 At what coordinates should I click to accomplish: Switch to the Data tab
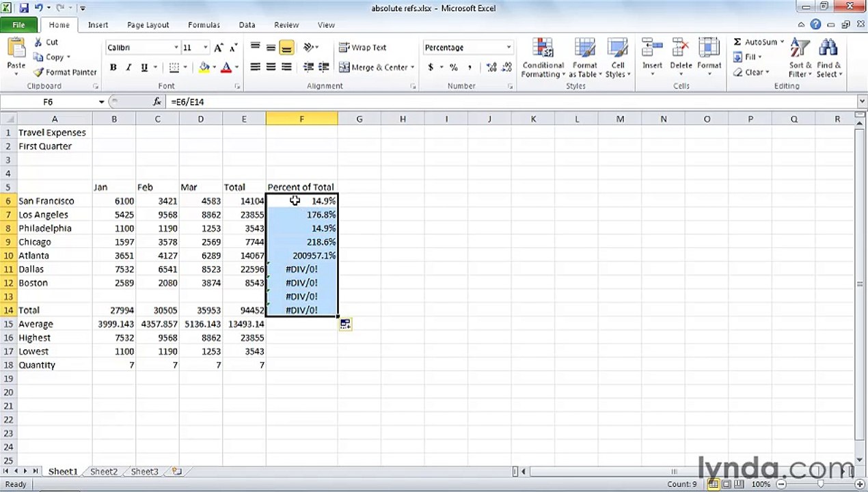coord(247,25)
